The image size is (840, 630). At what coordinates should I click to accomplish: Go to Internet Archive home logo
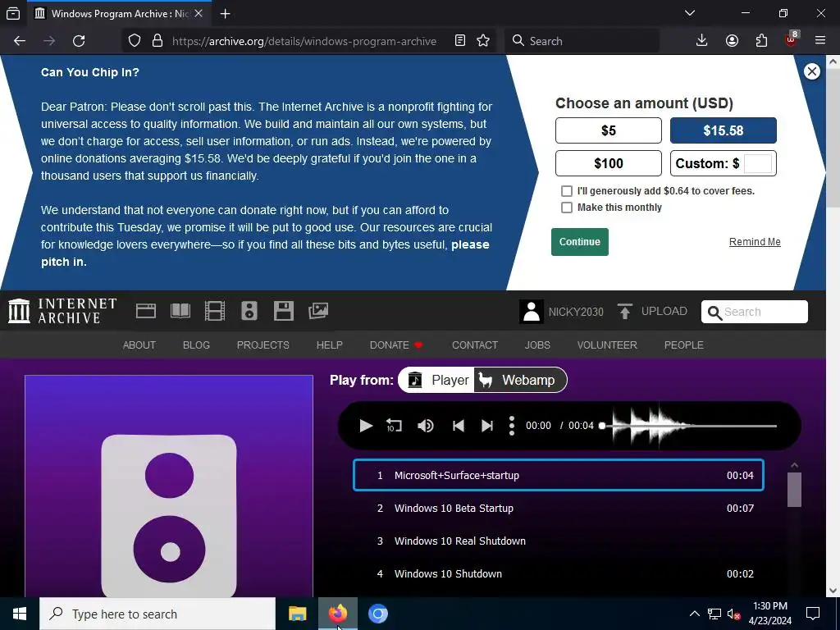coord(62,311)
